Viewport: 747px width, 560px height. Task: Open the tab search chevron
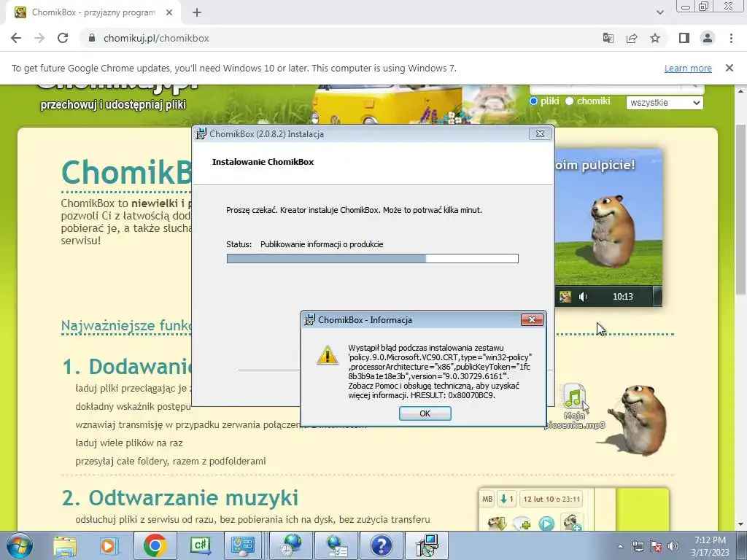click(659, 12)
